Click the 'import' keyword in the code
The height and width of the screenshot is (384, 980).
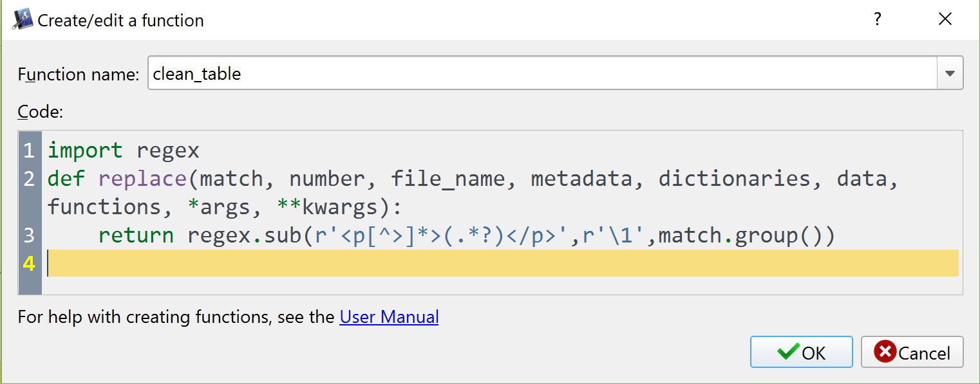(85, 151)
